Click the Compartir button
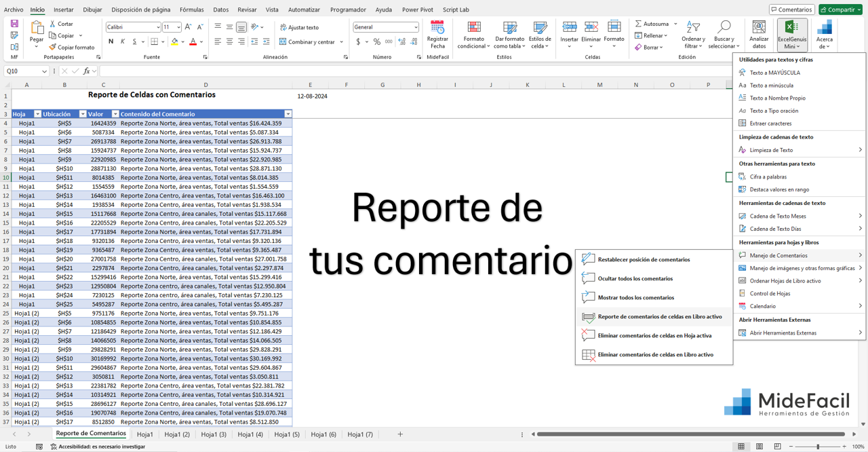The image size is (868, 452). 840,9
